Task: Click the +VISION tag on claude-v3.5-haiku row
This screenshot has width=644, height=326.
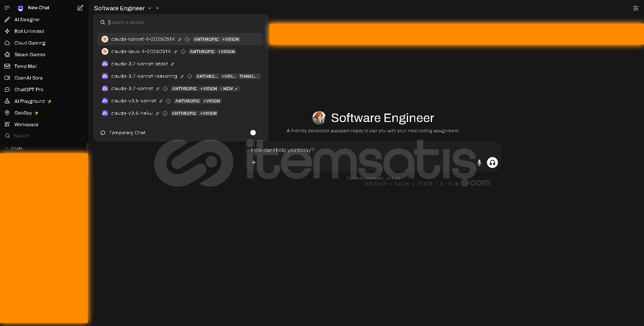Action: click(208, 113)
